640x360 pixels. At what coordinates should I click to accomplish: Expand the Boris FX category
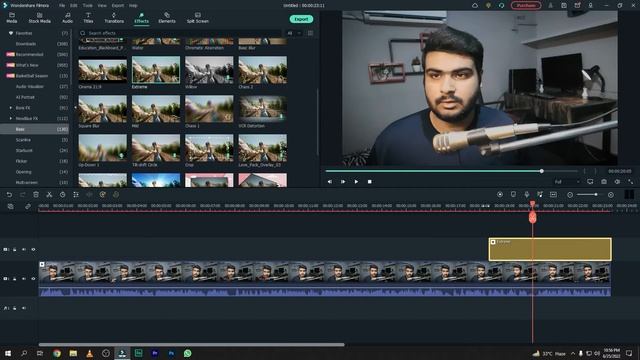click(x=11, y=108)
